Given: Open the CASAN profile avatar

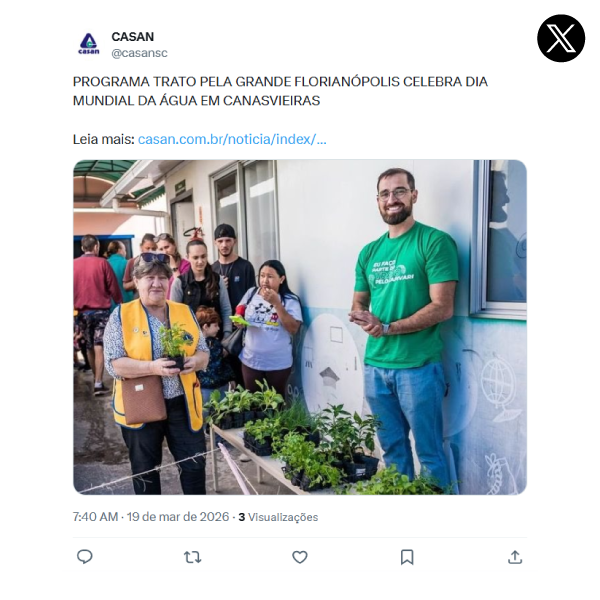Looking at the screenshot, I should pos(89,44).
